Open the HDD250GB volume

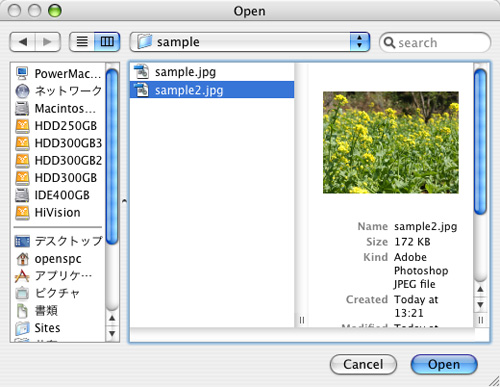tap(58, 126)
